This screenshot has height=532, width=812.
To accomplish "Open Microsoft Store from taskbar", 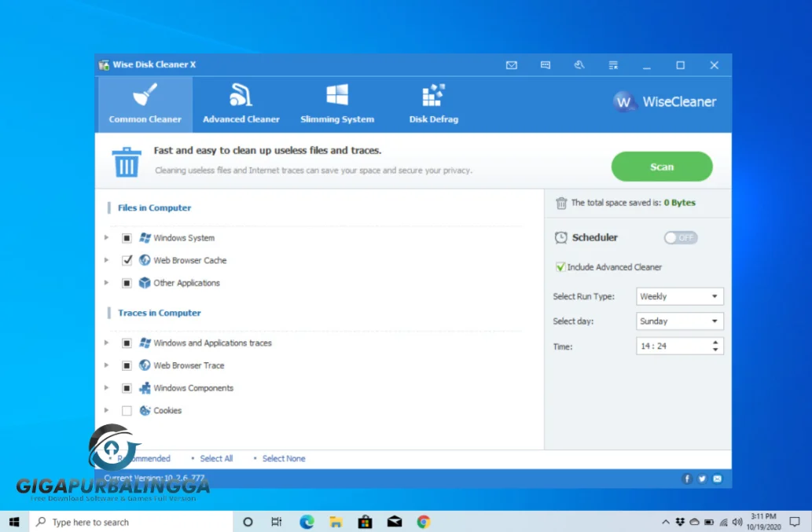I will pos(365,522).
